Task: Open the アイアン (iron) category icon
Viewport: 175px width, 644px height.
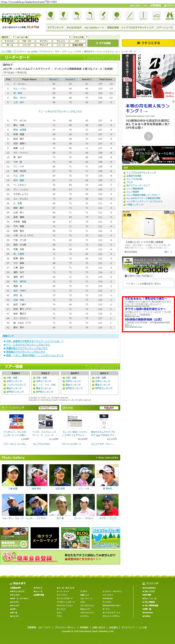Action: coord(77,16)
